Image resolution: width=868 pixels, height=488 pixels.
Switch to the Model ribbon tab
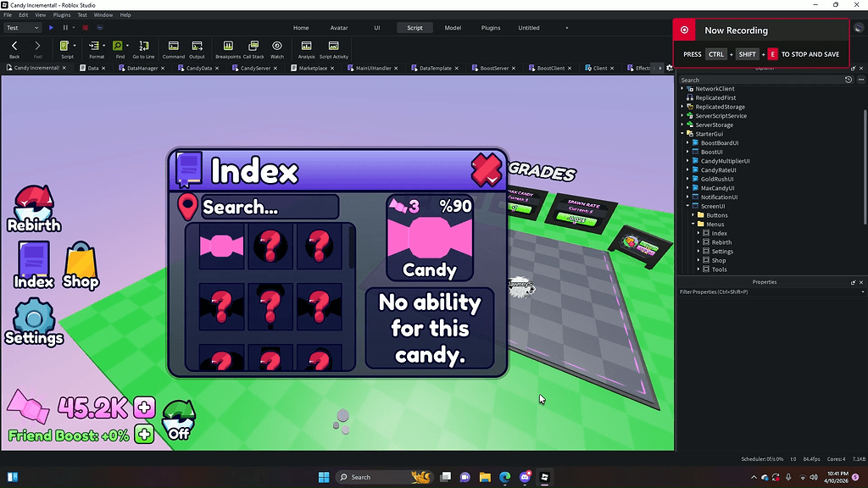(x=453, y=28)
